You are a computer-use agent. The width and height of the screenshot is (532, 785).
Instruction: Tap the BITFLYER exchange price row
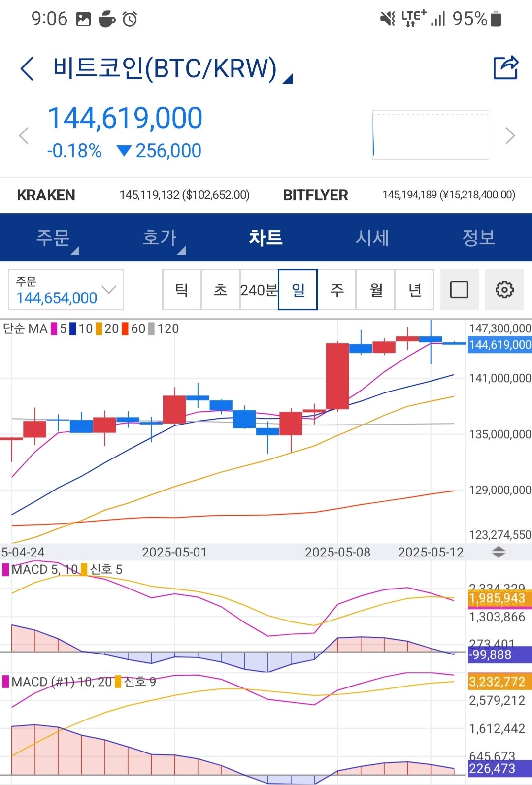point(399,195)
